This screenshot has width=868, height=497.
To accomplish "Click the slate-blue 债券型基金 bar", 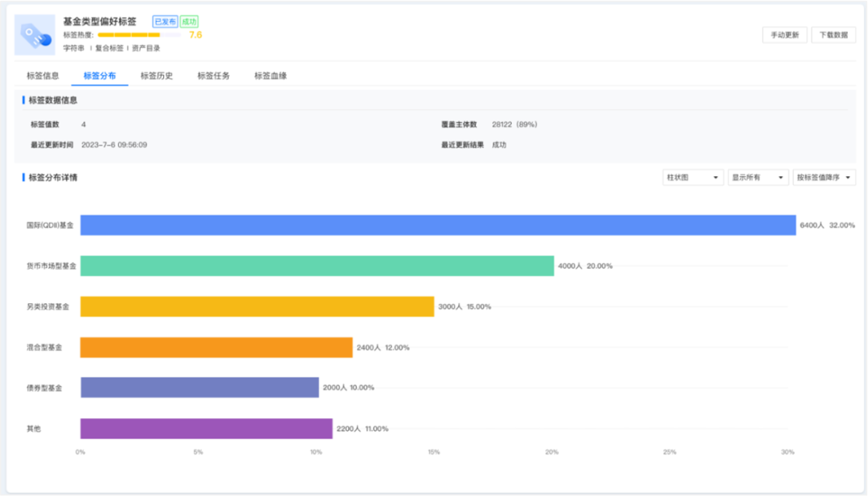I will [199, 388].
